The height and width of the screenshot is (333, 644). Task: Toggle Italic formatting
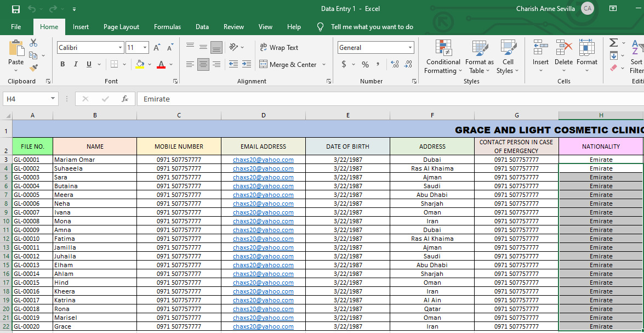click(76, 64)
